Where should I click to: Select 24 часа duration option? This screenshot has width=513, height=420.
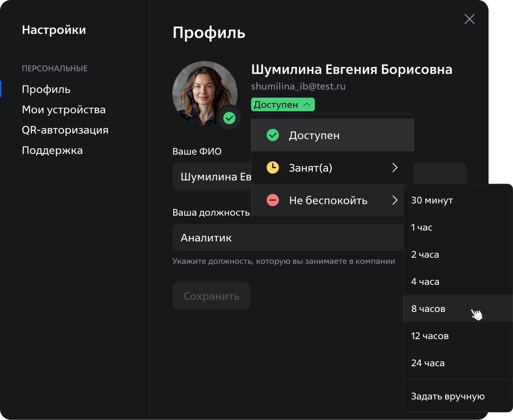coord(428,363)
